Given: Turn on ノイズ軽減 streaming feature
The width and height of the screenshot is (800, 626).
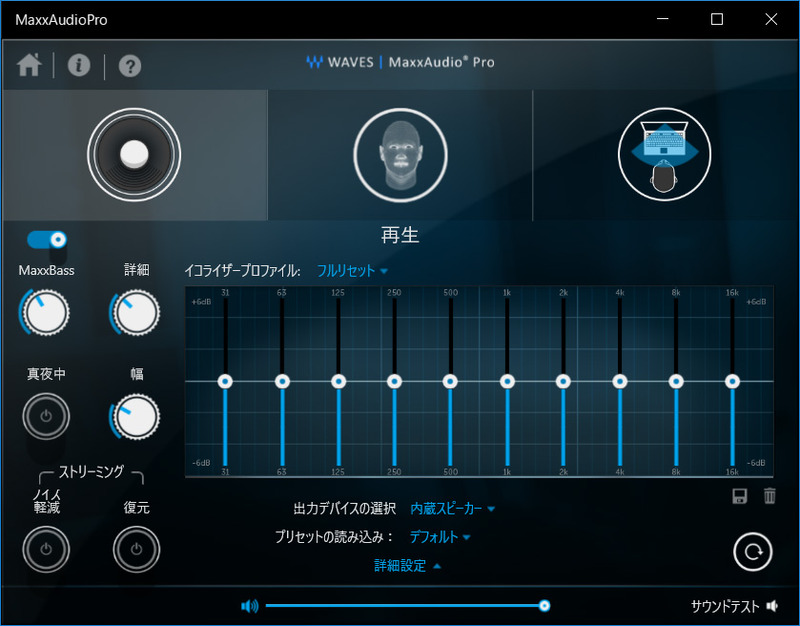Looking at the screenshot, I should 46,550.
